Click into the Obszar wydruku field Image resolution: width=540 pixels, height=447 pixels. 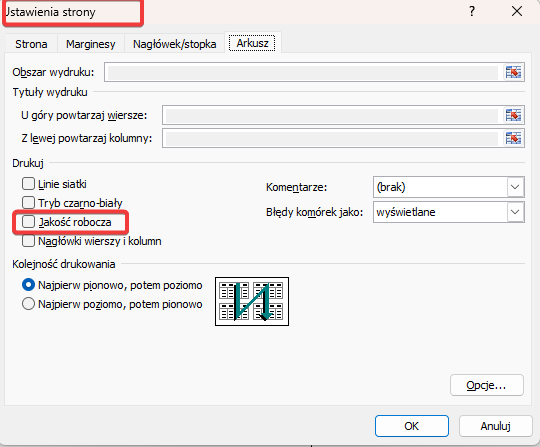coord(303,72)
